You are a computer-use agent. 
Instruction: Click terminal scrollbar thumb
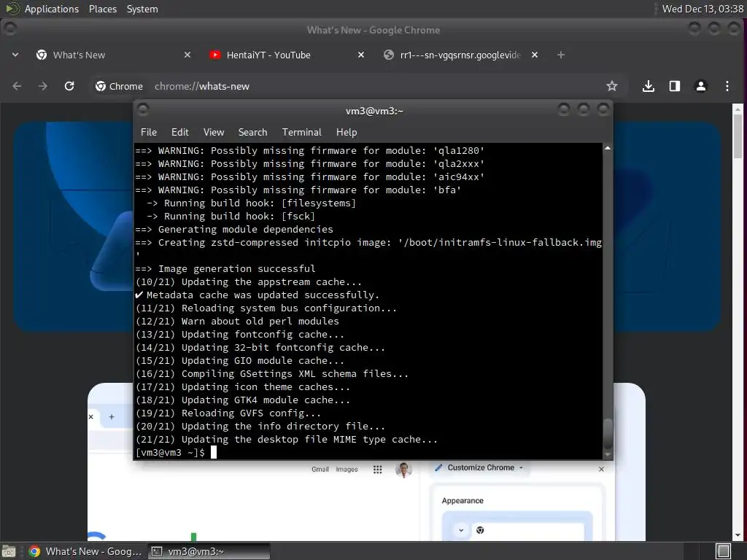608,434
